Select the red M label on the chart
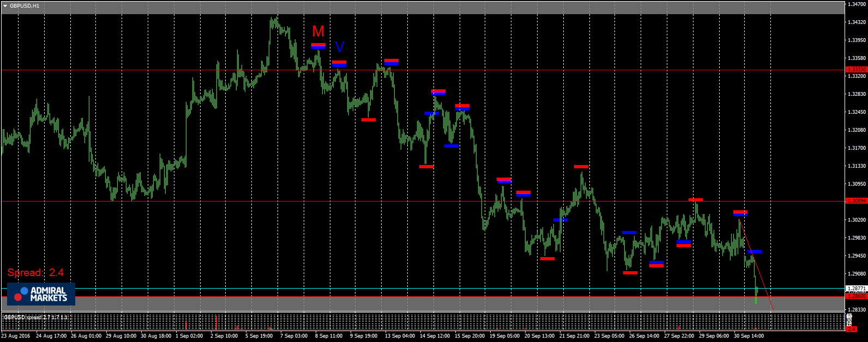 coord(318,31)
